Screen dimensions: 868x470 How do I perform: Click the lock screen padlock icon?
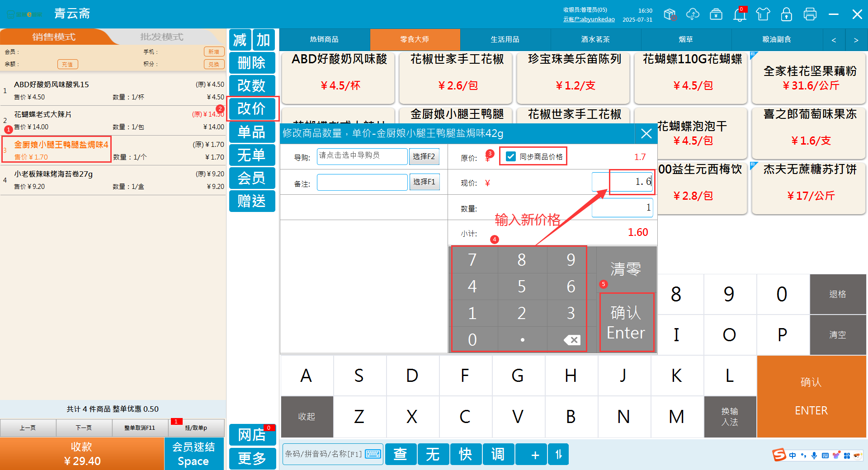[787, 14]
